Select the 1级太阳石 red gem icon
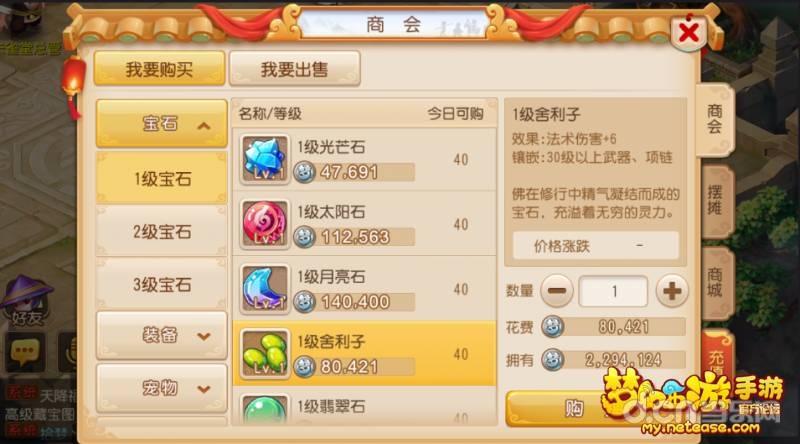Viewport: 800px width, 444px height. (265, 224)
